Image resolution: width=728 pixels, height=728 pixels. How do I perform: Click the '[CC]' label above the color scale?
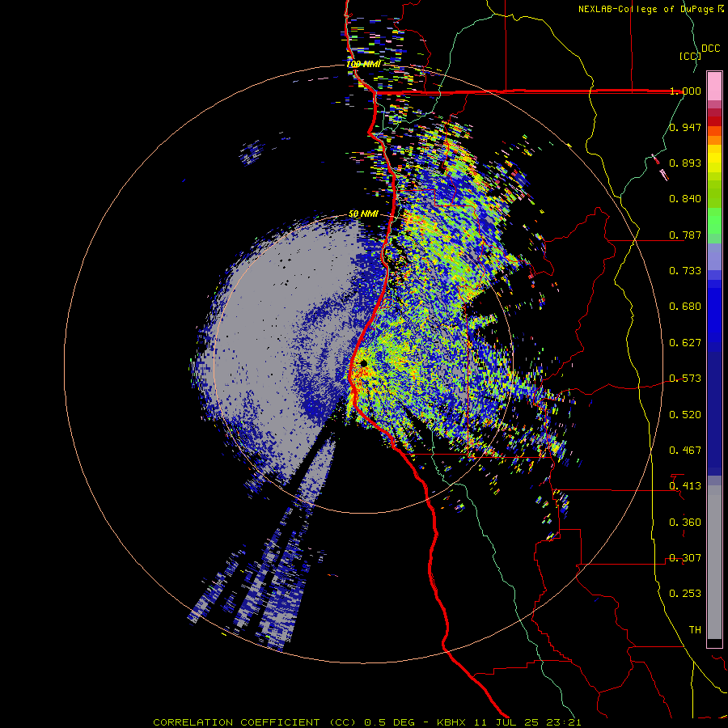point(689,56)
